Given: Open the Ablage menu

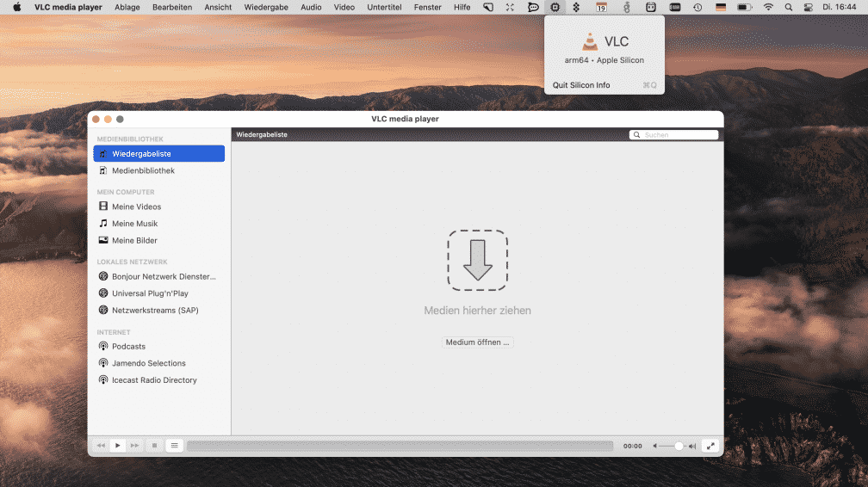Looking at the screenshot, I should [127, 7].
